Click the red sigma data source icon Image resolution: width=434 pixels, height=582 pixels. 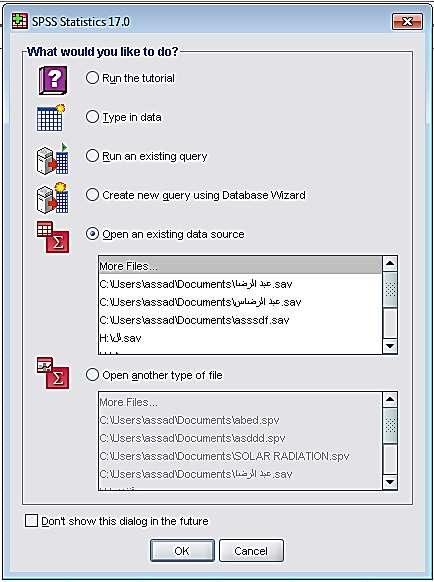click(x=53, y=238)
